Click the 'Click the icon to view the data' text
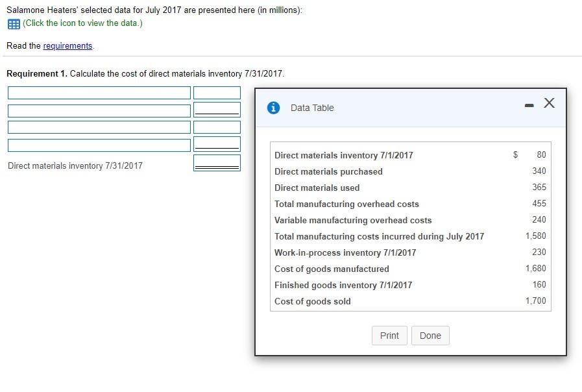 (82, 23)
